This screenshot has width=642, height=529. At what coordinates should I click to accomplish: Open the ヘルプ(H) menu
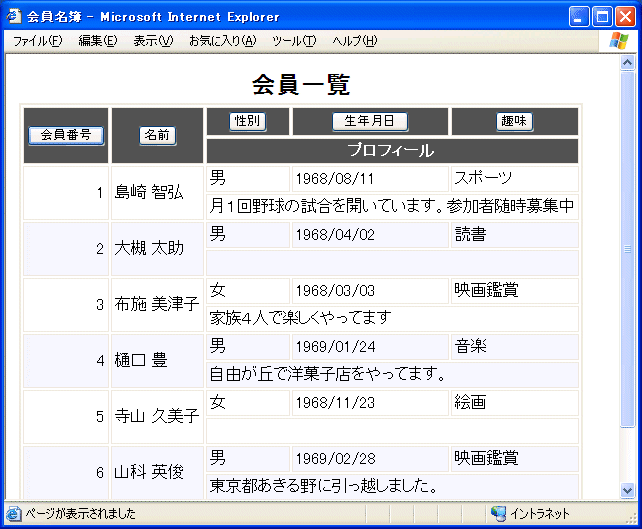coord(355,41)
